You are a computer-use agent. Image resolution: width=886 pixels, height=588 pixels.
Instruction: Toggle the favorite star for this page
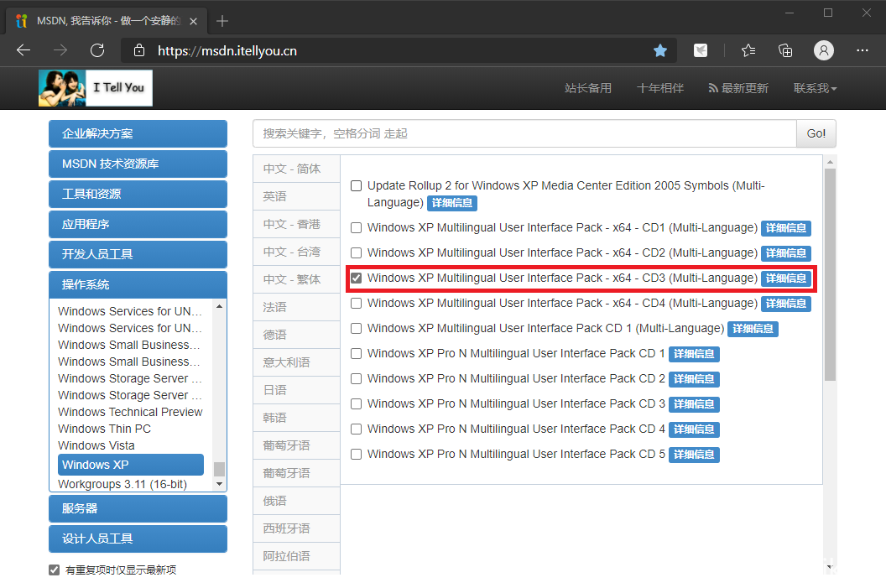660,51
